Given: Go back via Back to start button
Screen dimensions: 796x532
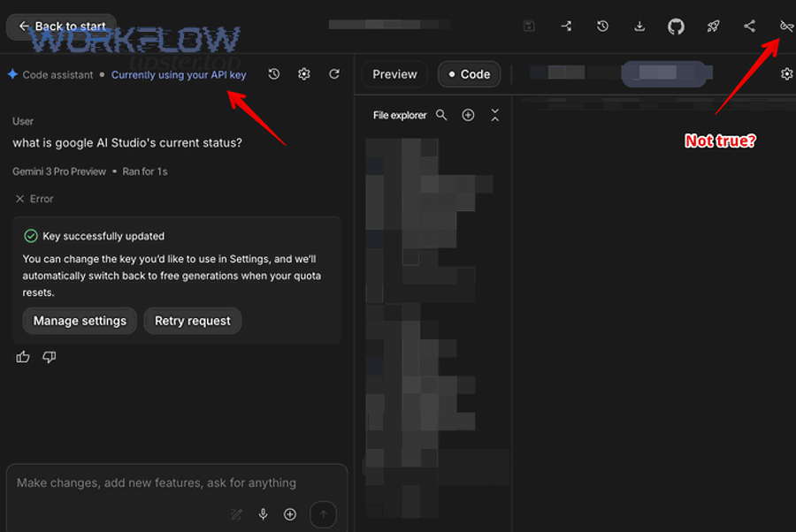Looking at the screenshot, I should tap(61, 27).
